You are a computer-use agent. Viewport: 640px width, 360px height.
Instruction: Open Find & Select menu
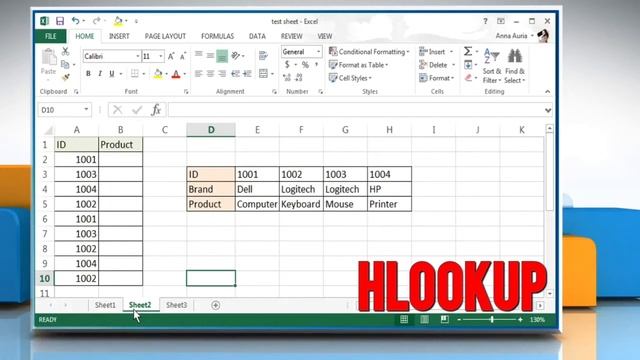[515, 66]
